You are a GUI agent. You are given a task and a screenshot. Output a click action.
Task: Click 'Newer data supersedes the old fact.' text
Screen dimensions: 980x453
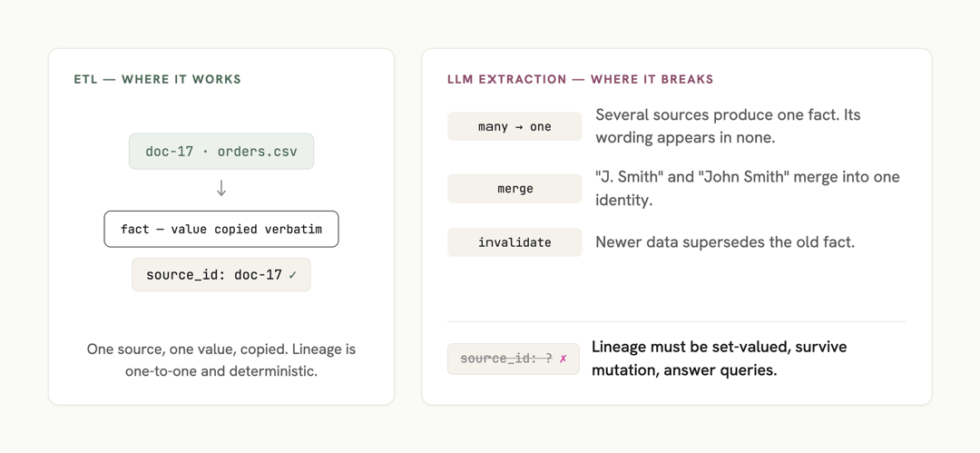coord(725,242)
